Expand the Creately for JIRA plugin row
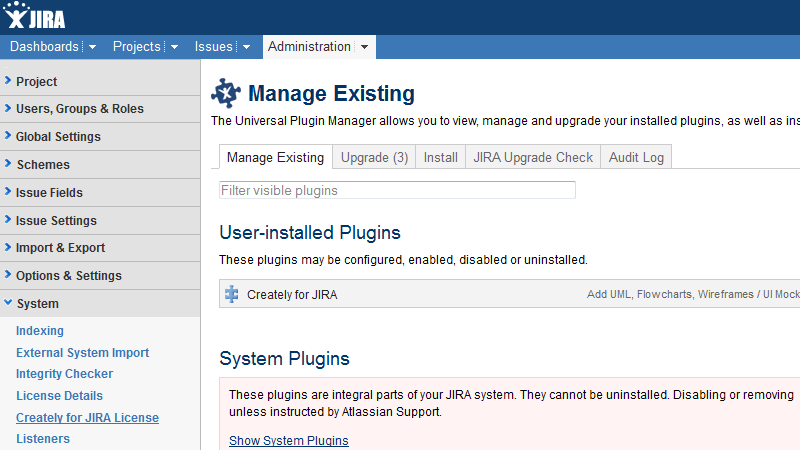This screenshot has height=450, width=800. 510,294
